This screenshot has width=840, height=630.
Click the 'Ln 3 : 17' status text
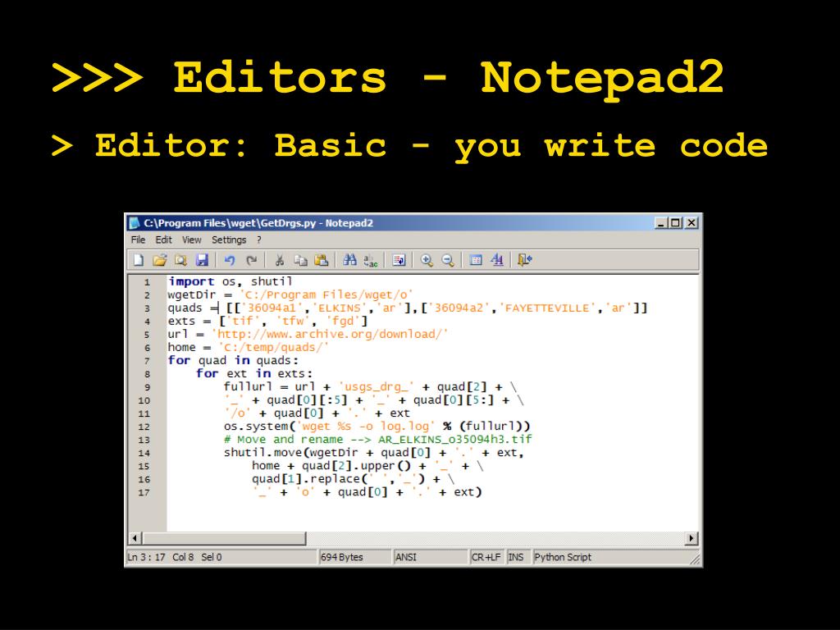[146, 557]
